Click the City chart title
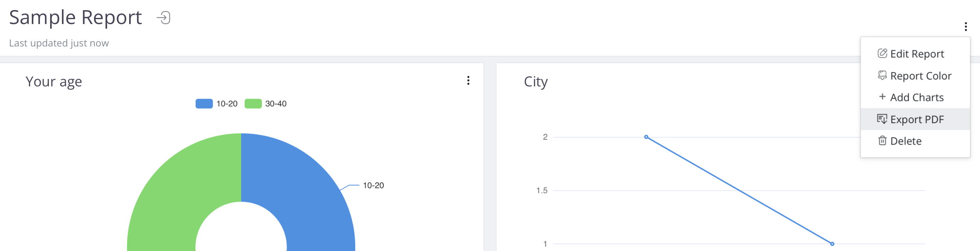Image resolution: width=980 pixels, height=251 pixels. point(536,82)
